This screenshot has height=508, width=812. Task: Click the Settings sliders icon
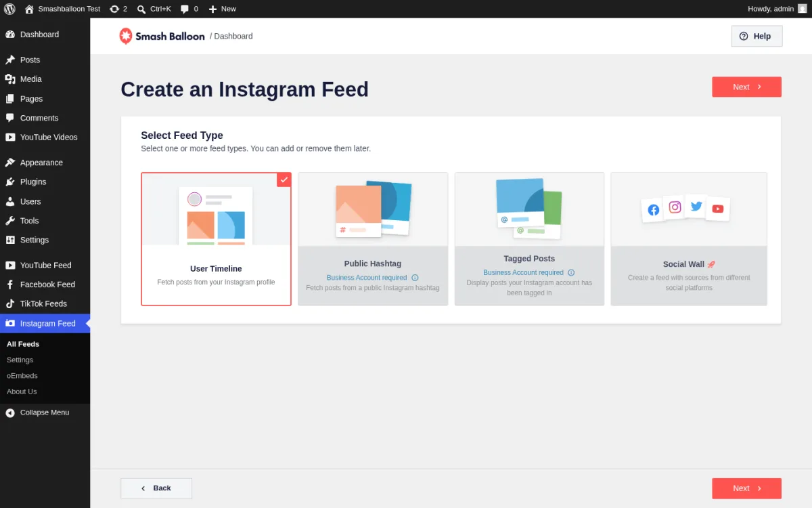tap(10, 240)
